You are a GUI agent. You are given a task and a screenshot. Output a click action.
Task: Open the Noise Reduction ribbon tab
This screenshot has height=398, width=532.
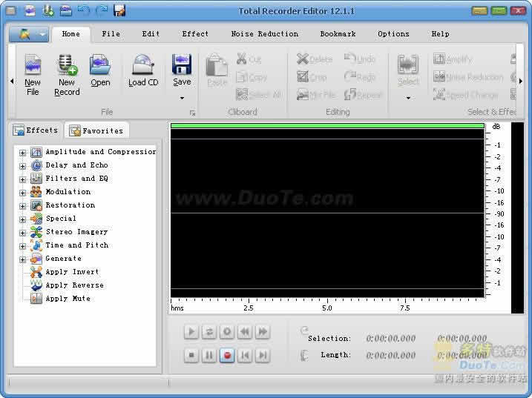[x=265, y=34]
